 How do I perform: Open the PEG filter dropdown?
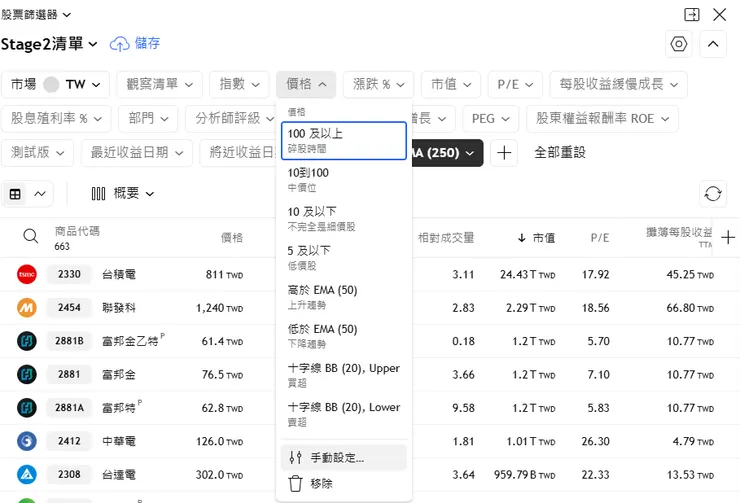coord(490,118)
